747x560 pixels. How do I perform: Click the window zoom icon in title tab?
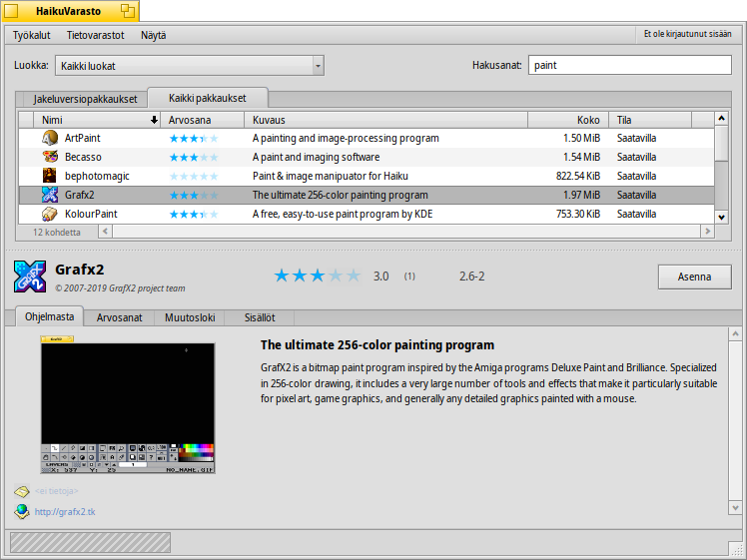pos(128,11)
